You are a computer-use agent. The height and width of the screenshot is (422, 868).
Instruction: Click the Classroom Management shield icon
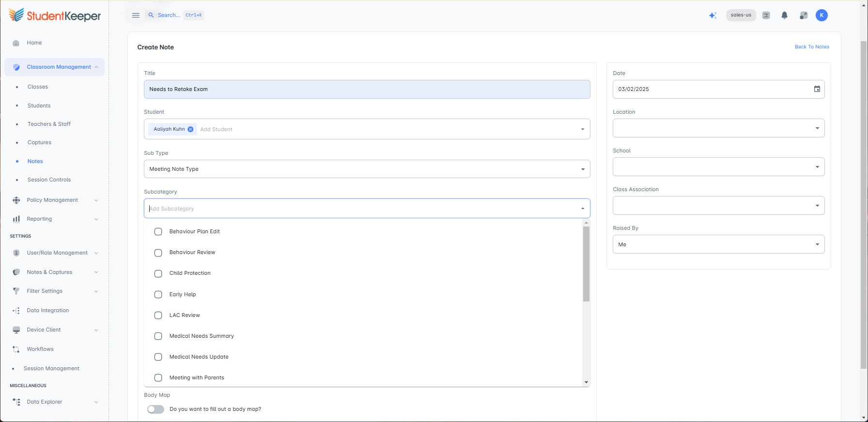pyautogui.click(x=16, y=67)
